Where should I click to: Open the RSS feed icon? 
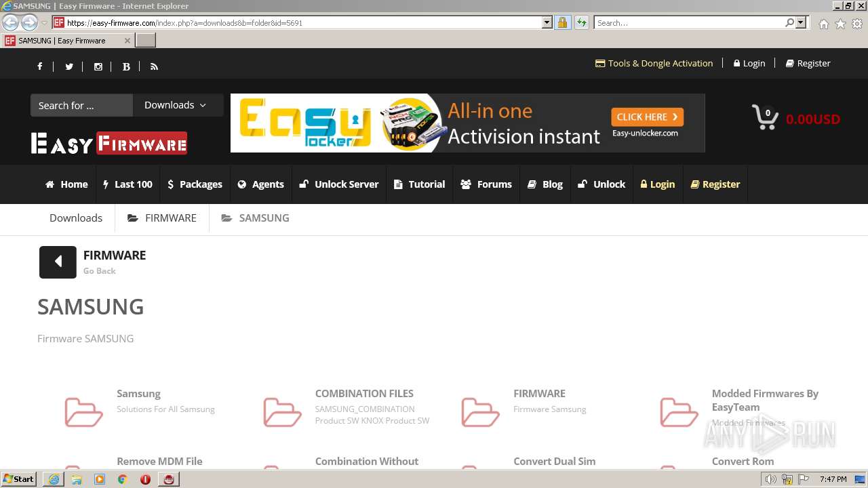pyautogui.click(x=154, y=66)
